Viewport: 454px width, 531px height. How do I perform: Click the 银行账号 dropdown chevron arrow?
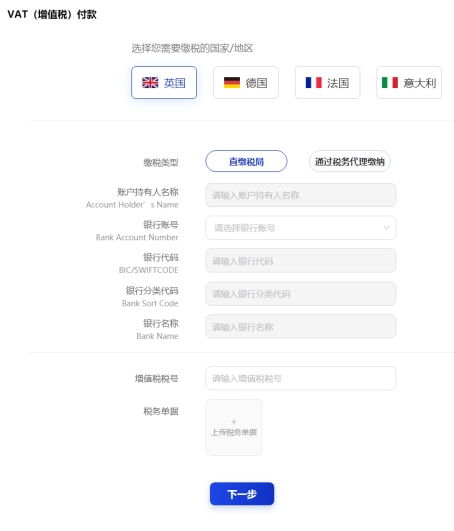(x=386, y=228)
